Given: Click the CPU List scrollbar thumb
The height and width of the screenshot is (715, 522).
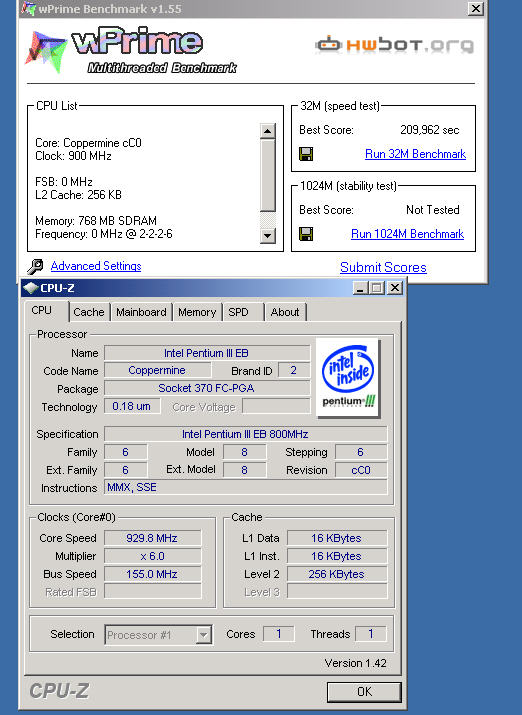Looking at the screenshot, I should point(268,176).
